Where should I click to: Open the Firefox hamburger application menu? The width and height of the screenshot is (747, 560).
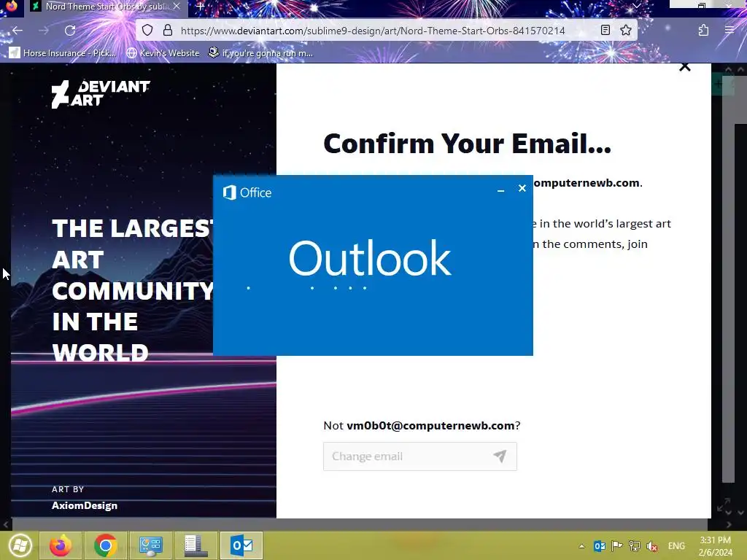pyautogui.click(x=729, y=31)
